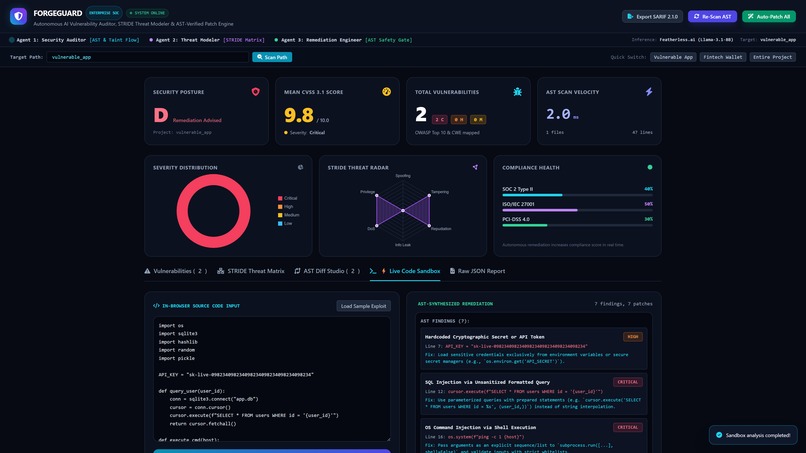Click the Agent 2: Threat Modeler label
Screen dimensions: 806x453
(188, 40)
